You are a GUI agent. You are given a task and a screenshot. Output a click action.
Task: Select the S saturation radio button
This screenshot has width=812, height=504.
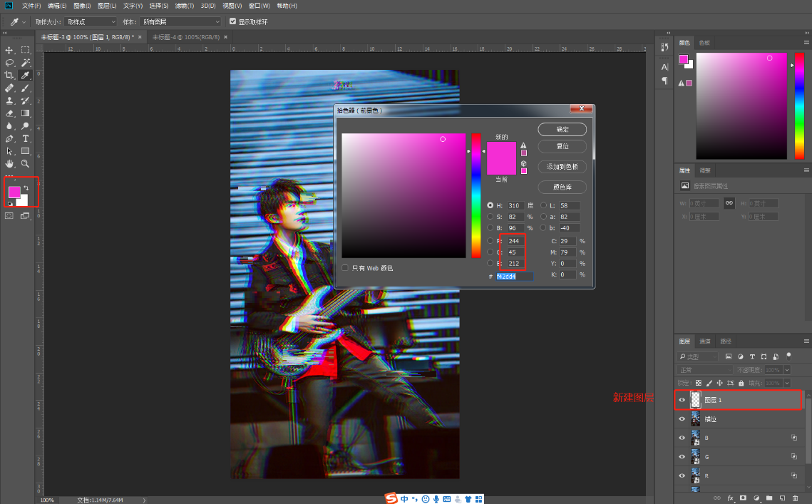click(490, 217)
